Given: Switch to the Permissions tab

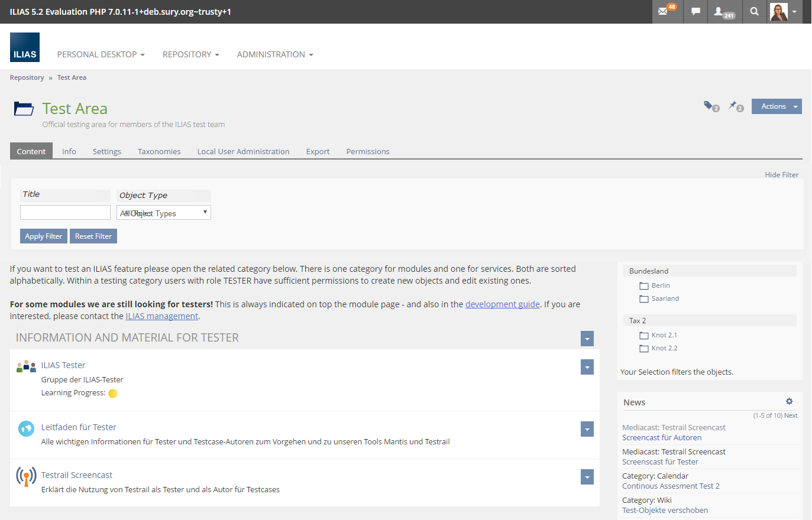Looking at the screenshot, I should pos(368,152).
